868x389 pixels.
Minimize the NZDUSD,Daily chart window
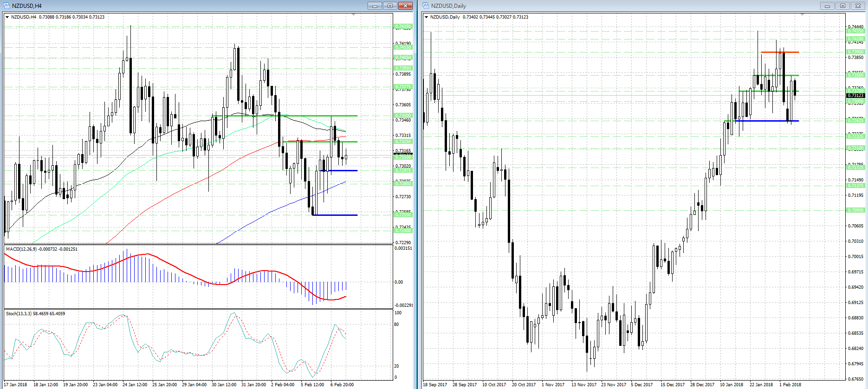pyautogui.click(x=827, y=6)
